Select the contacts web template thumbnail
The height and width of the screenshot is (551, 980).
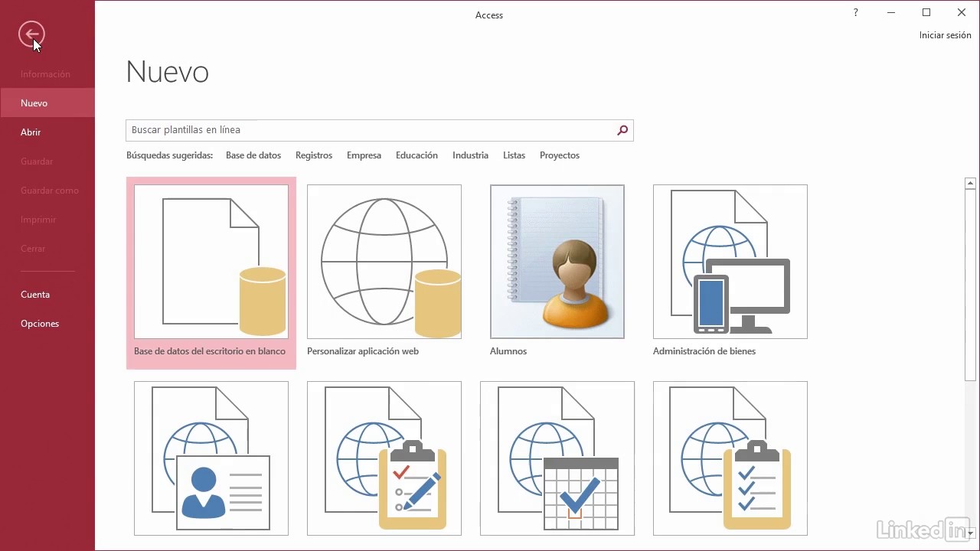coord(211,458)
